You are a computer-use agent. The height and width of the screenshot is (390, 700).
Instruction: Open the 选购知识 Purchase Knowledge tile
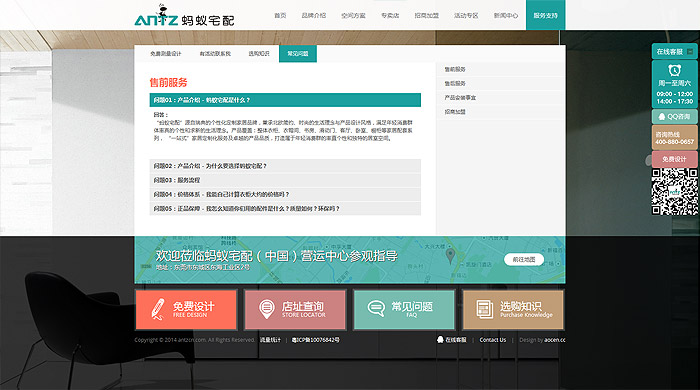[x=513, y=310]
